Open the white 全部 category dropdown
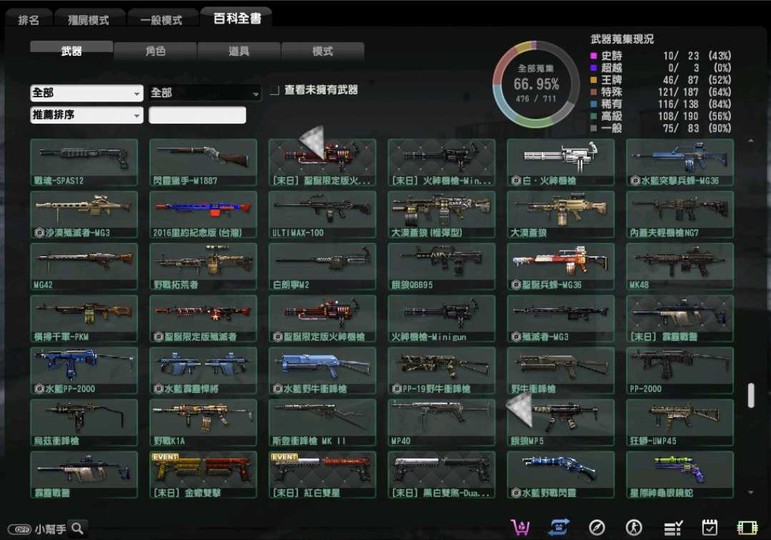771x540 pixels. coord(87,92)
